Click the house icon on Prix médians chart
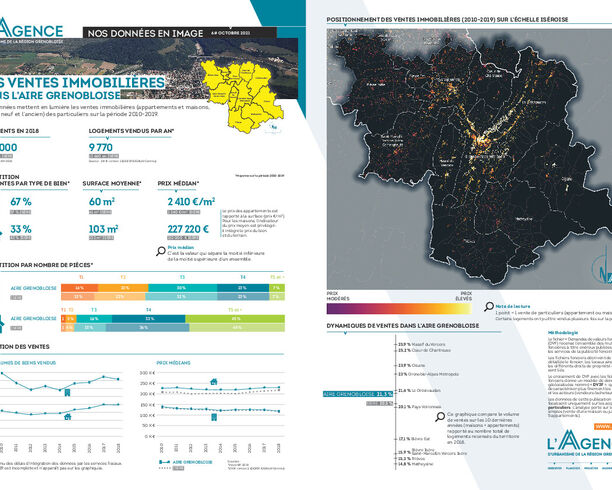Viewport: 612px width, 490px height. pyautogui.click(x=213, y=381)
